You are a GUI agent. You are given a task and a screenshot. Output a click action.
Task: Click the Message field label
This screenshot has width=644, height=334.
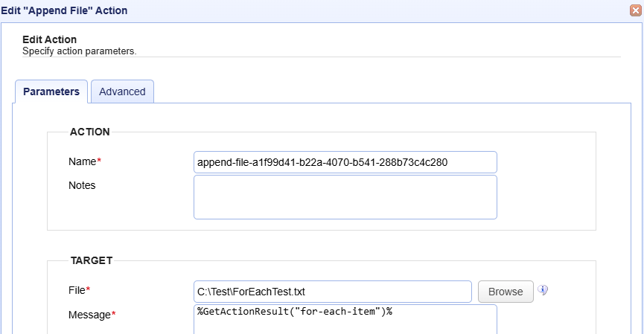(x=89, y=315)
